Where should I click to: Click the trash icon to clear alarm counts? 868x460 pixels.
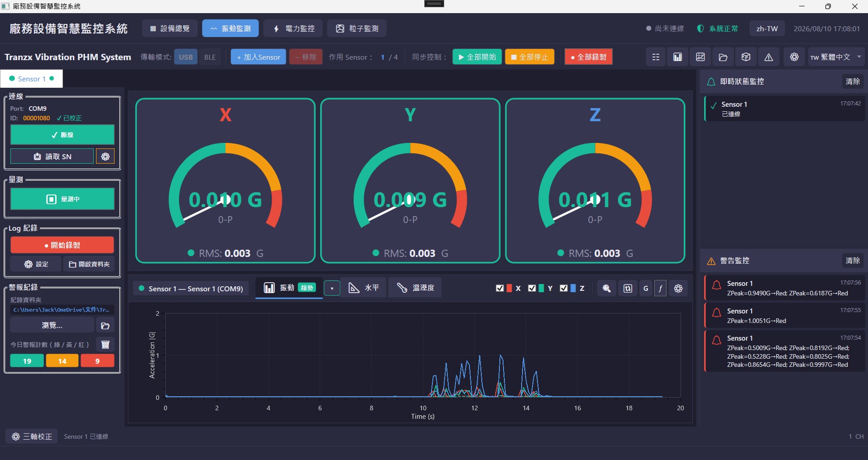coord(106,345)
